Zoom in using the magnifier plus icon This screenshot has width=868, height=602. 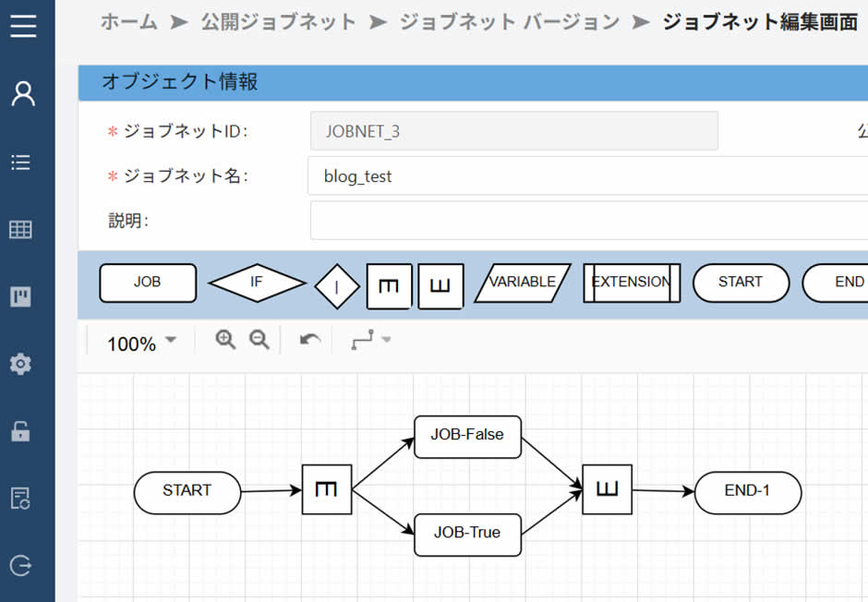point(224,340)
